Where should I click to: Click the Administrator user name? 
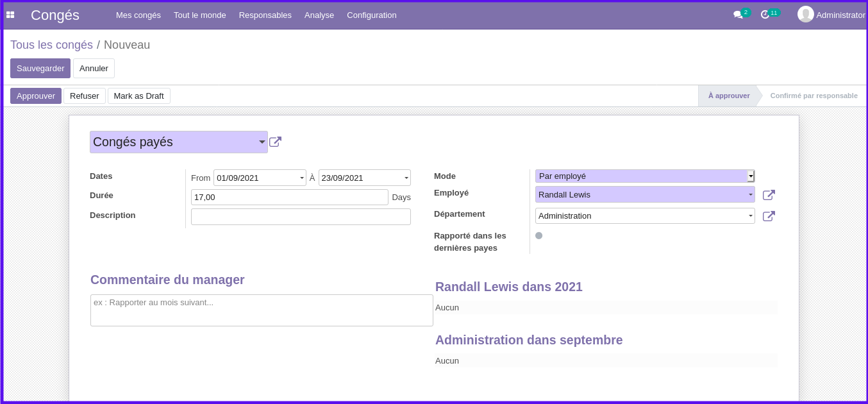click(840, 15)
